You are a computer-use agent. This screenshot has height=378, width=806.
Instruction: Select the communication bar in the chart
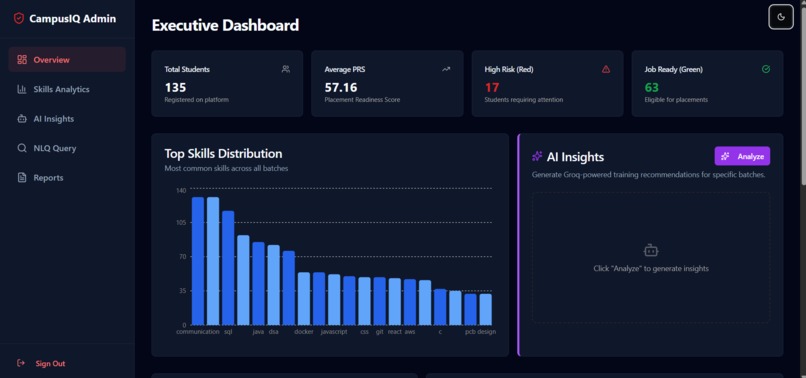pos(198,261)
